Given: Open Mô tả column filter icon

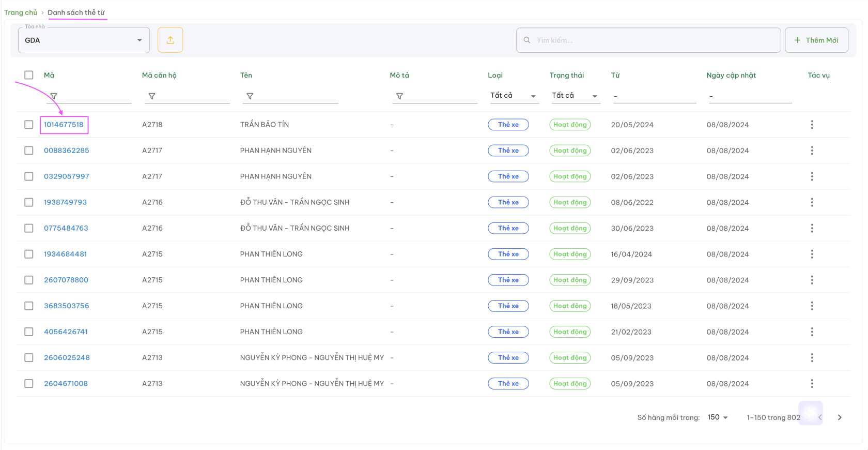Looking at the screenshot, I should (399, 96).
